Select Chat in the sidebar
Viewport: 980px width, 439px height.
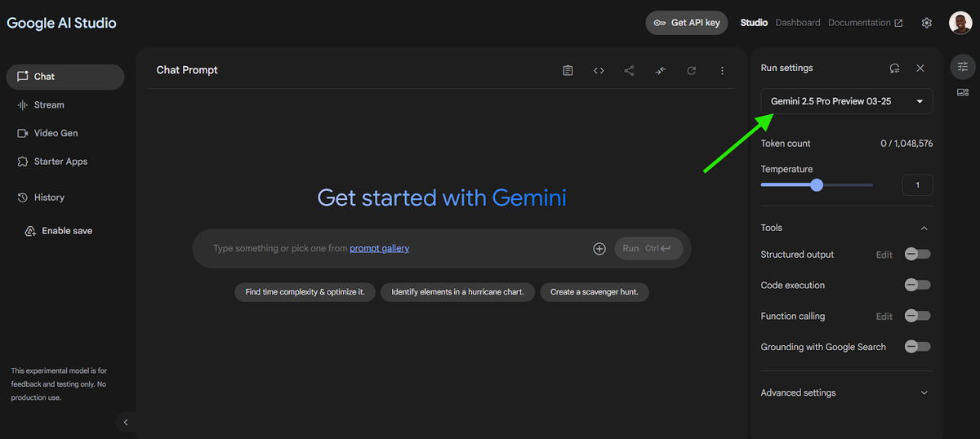[65, 77]
